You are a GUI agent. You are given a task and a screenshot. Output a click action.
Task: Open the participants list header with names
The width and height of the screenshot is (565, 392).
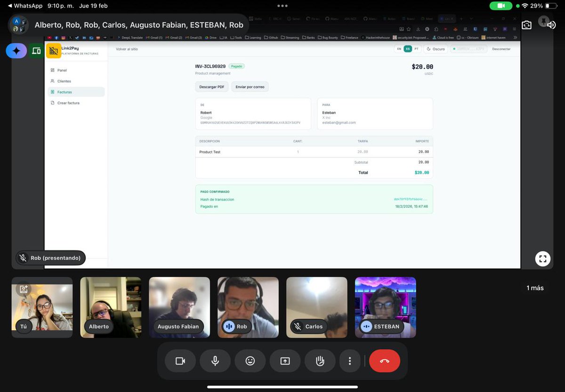pyautogui.click(x=128, y=25)
